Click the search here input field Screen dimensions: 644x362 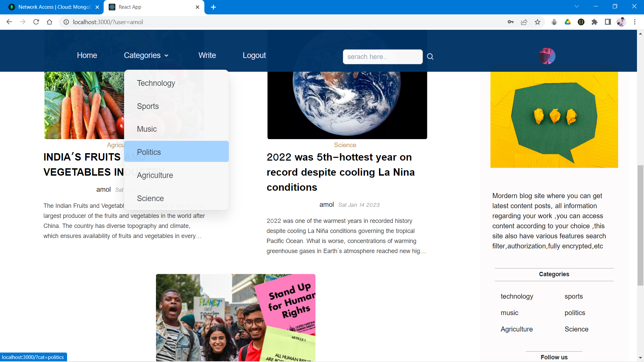[x=382, y=57]
